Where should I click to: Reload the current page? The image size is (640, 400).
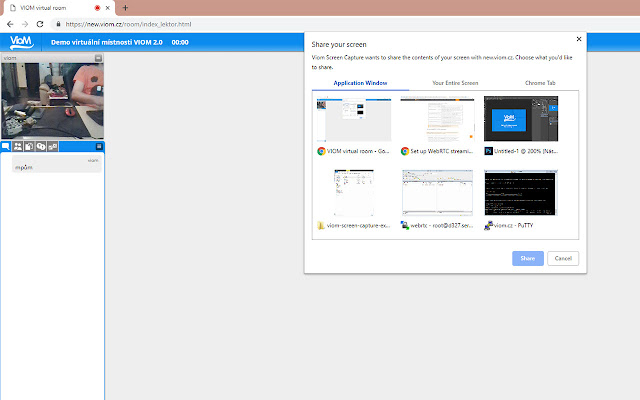pyautogui.click(x=40, y=24)
